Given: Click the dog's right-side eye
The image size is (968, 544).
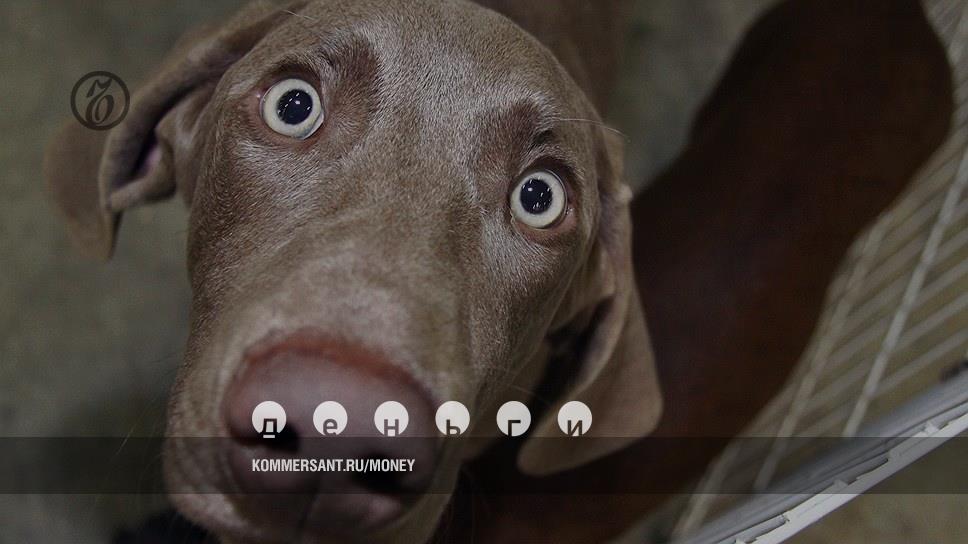Looking at the screenshot, I should click(538, 198).
